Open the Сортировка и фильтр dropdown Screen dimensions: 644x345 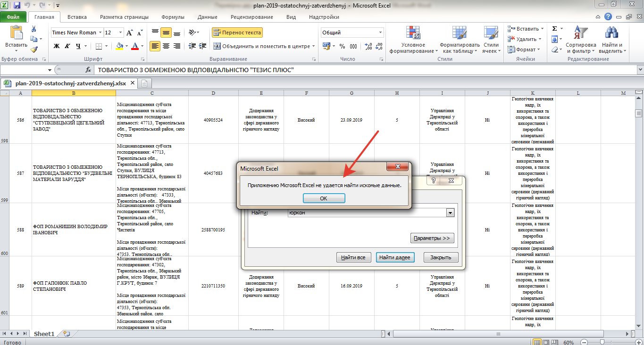pos(581,40)
